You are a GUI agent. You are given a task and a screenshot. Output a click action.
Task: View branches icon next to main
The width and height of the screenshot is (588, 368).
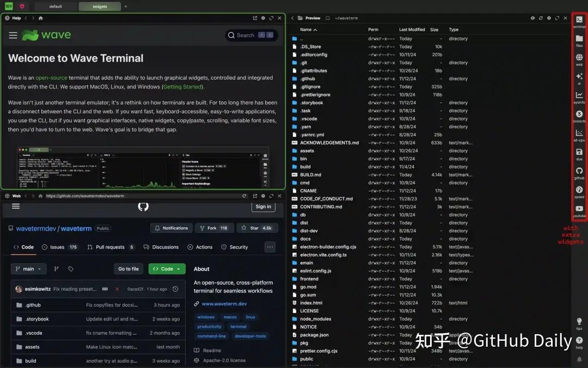point(56,269)
